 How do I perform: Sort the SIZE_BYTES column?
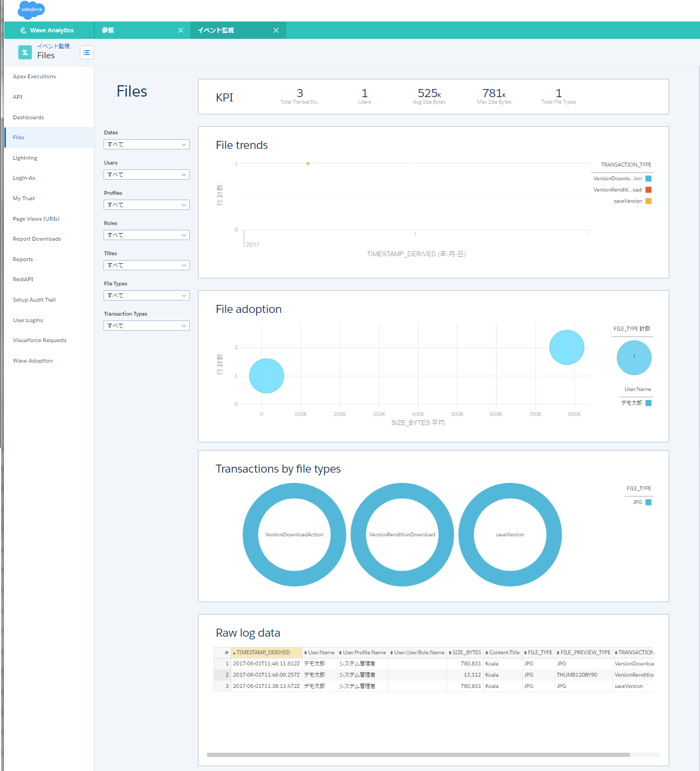(465, 652)
